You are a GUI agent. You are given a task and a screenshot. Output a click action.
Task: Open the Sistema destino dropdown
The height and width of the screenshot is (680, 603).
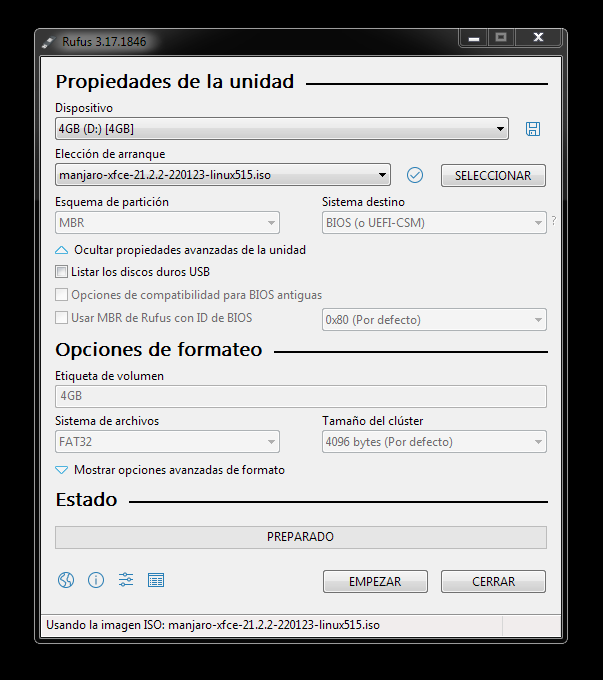pyautogui.click(x=434, y=223)
